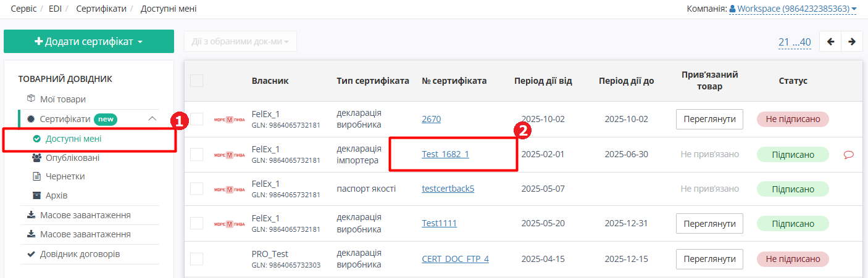This screenshot has height=278, width=868.
Task: Click the check-circle icon beside Доступні мені
Action: point(36,139)
